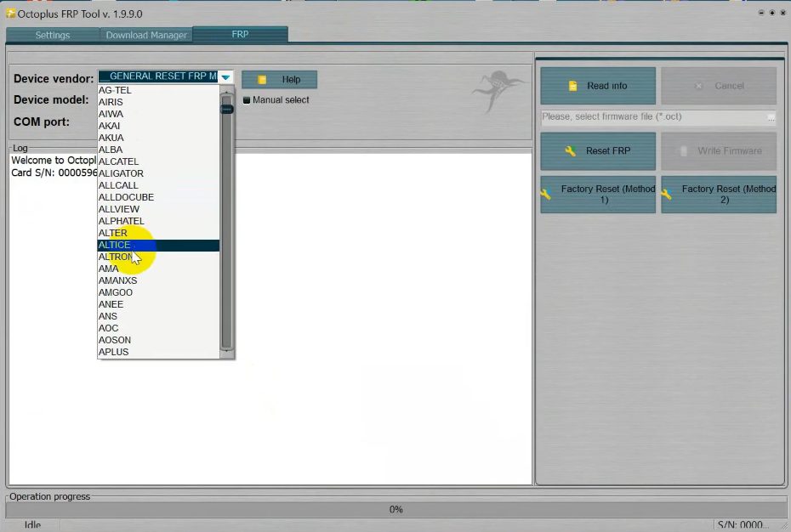Click the firmware file browse icon
This screenshot has height=532, width=791.
tap(770, 117)
